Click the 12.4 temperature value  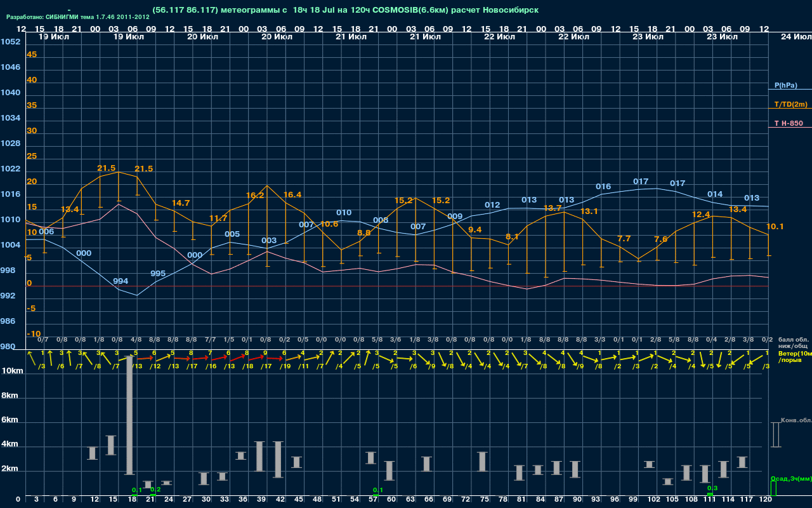point(701,215)
